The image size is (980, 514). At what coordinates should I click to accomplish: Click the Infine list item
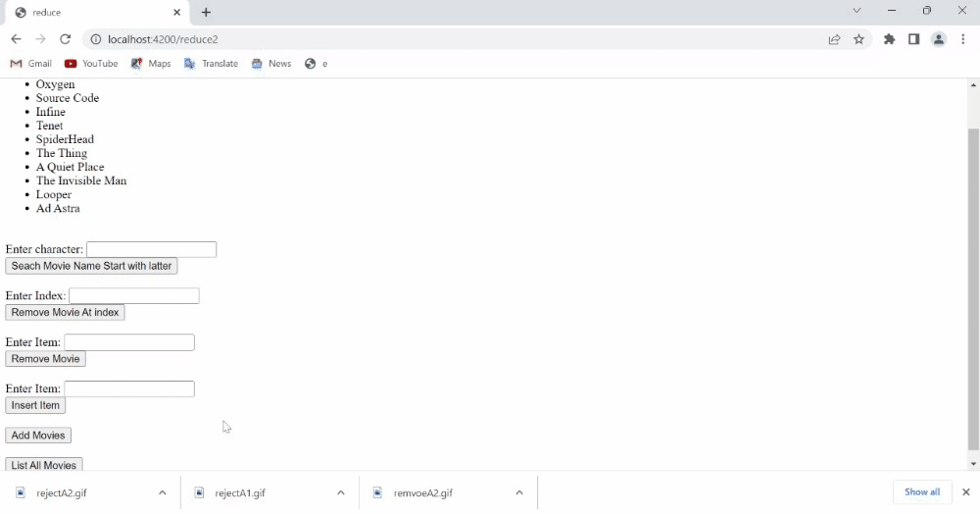pos(50,112)
